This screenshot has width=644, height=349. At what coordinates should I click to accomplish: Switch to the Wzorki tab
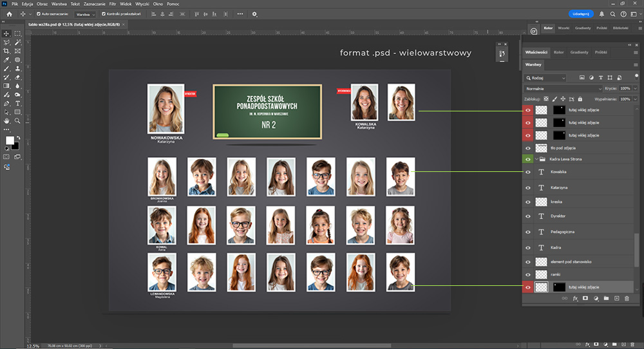[563, 28]
